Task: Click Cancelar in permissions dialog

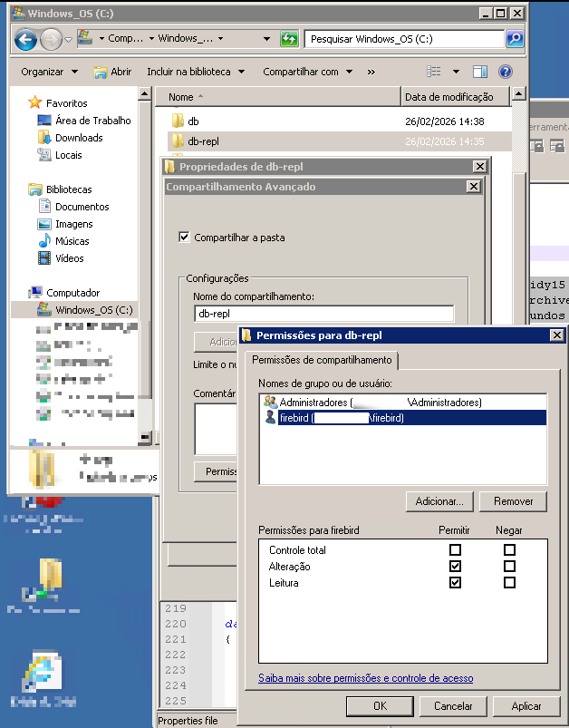Action: tap(453, 705)
